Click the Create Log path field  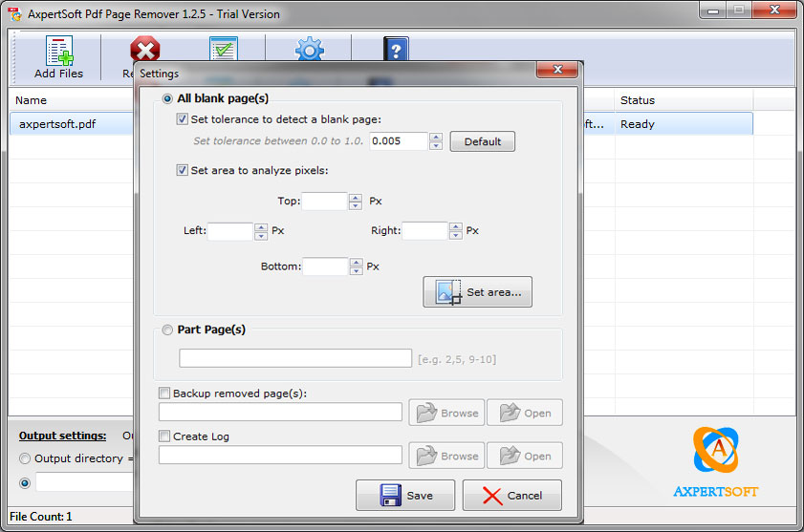(x=280, y=455)
